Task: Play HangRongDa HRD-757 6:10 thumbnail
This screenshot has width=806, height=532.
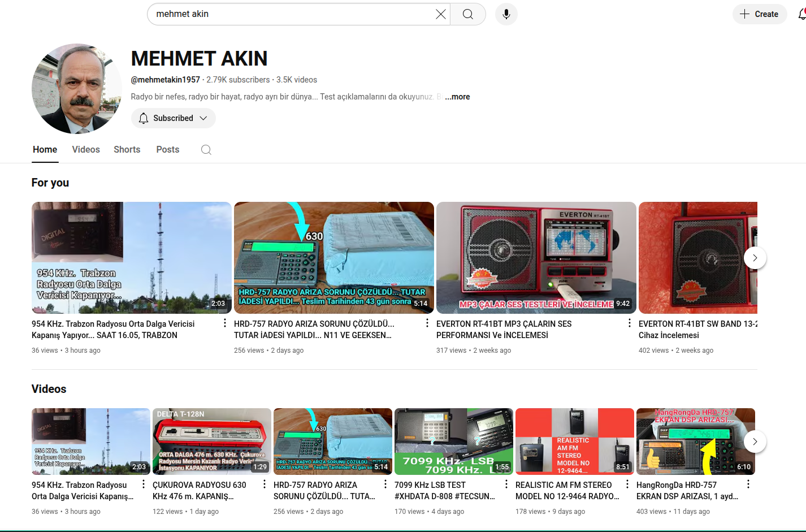Action: (x=696, y=442)
